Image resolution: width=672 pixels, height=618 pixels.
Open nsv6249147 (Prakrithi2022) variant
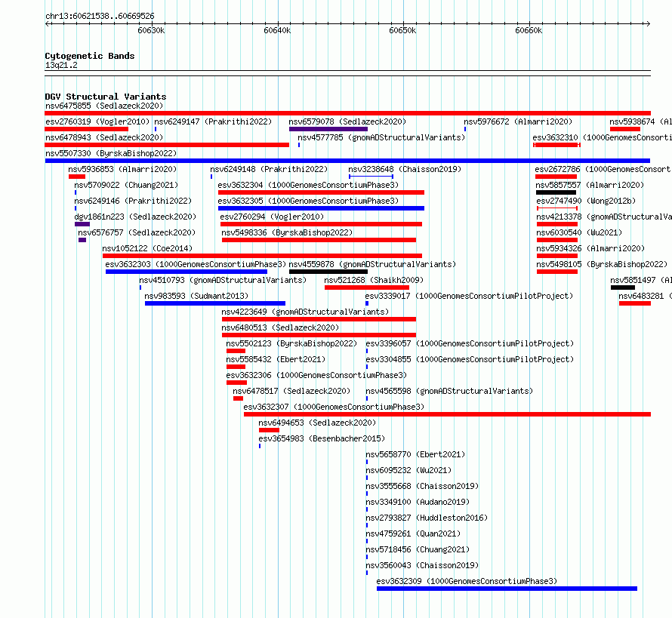213,121
